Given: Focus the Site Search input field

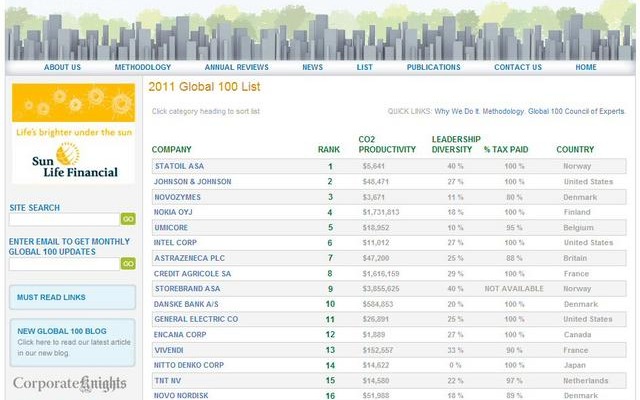Looking at the screenshot, I should 64,219.
